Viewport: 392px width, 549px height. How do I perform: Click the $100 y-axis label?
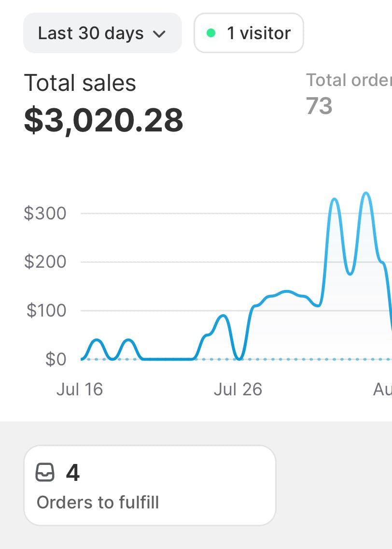[46, 310]
